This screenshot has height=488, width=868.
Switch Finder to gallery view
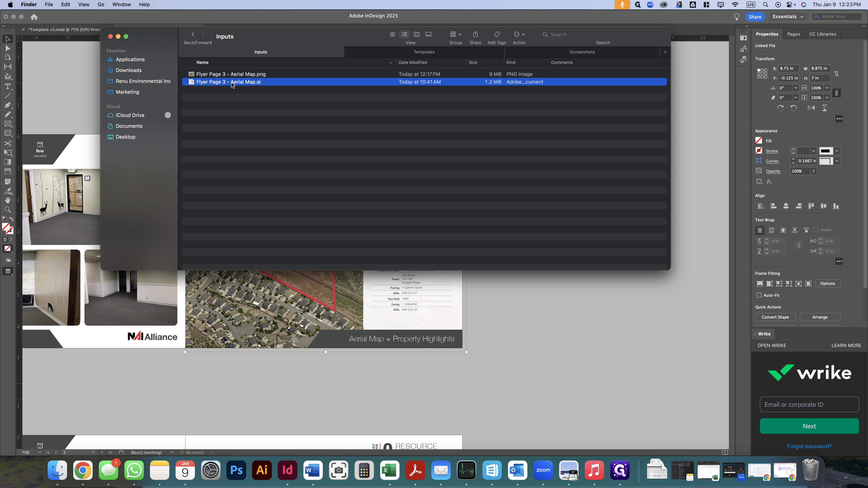point(429,34)
